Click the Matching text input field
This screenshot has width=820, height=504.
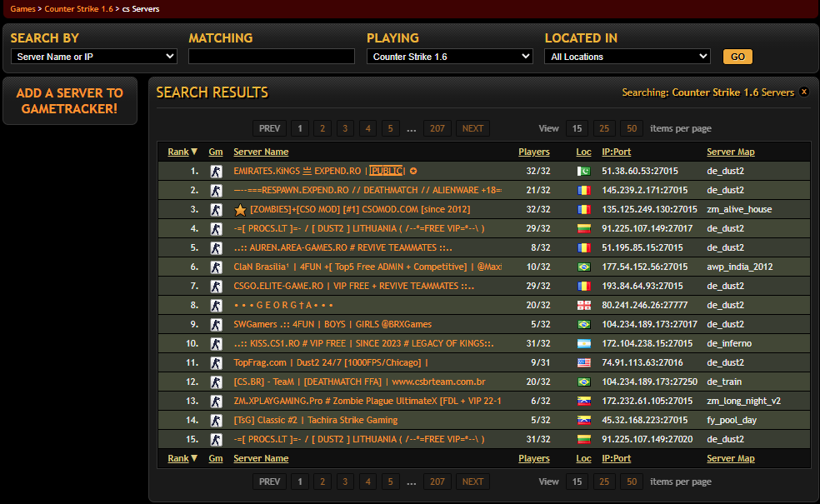coord(271,57)
